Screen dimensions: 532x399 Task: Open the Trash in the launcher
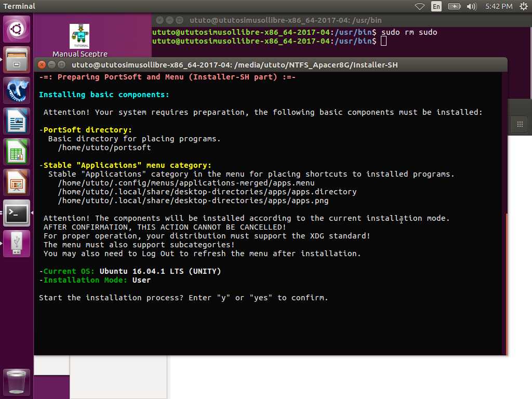click(16, 382)
